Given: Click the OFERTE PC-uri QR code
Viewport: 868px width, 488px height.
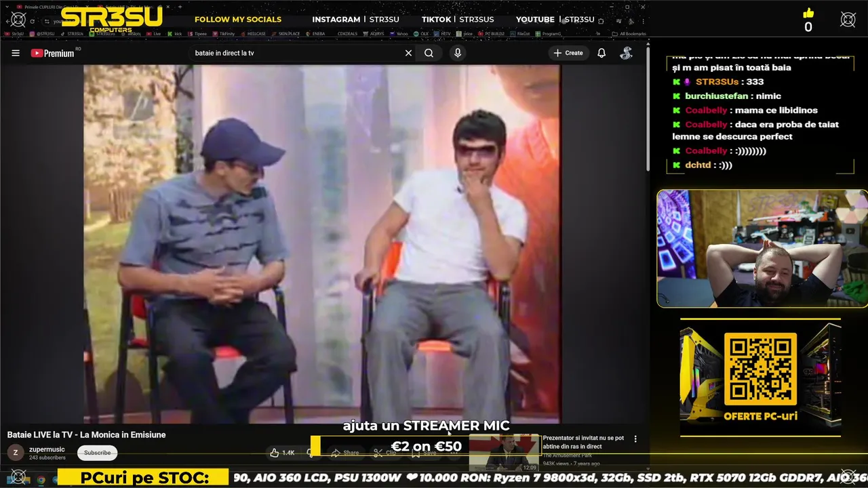Looking at the screenshot, I should (x=760, y=369).
